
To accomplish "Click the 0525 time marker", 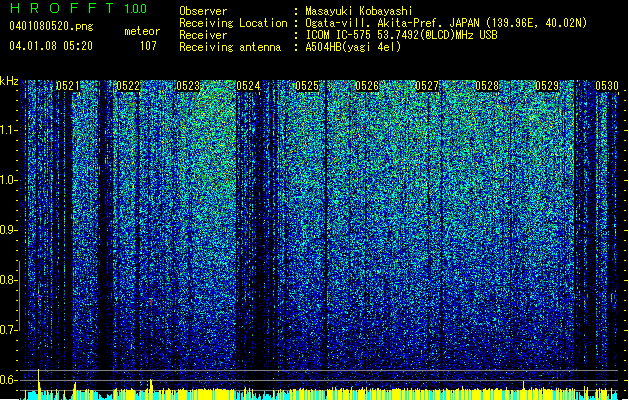I will (x=307, y=86).
